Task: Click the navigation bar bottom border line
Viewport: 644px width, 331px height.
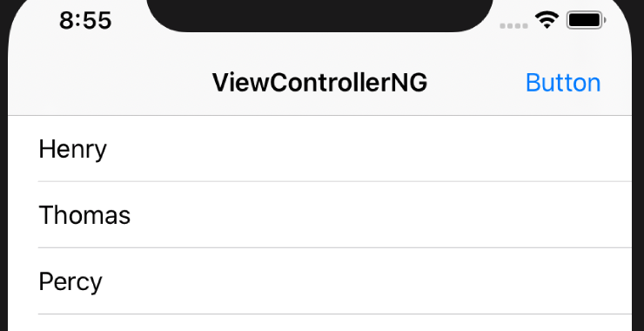Action: click(319, 116)
